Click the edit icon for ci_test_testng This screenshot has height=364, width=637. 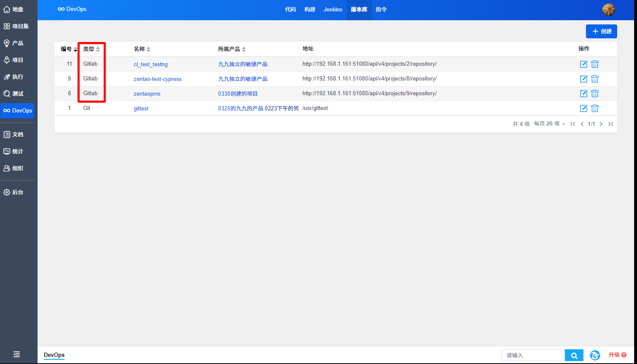coord(583,64)
